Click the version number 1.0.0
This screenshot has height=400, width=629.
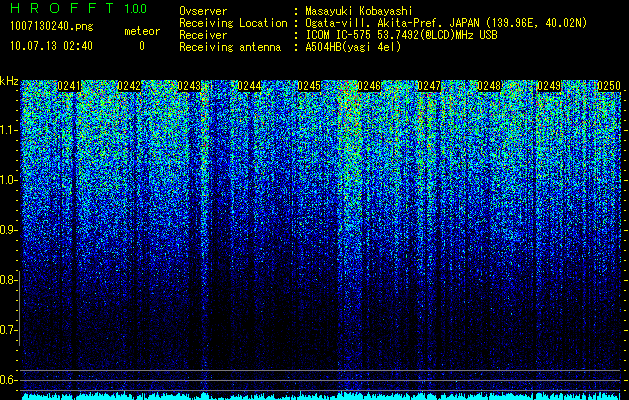(136, 8)
